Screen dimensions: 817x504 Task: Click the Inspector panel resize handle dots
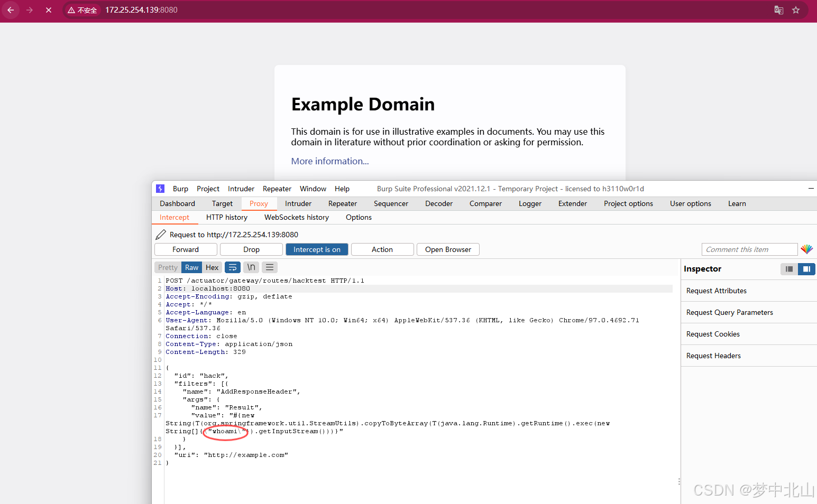click(679, 481)
